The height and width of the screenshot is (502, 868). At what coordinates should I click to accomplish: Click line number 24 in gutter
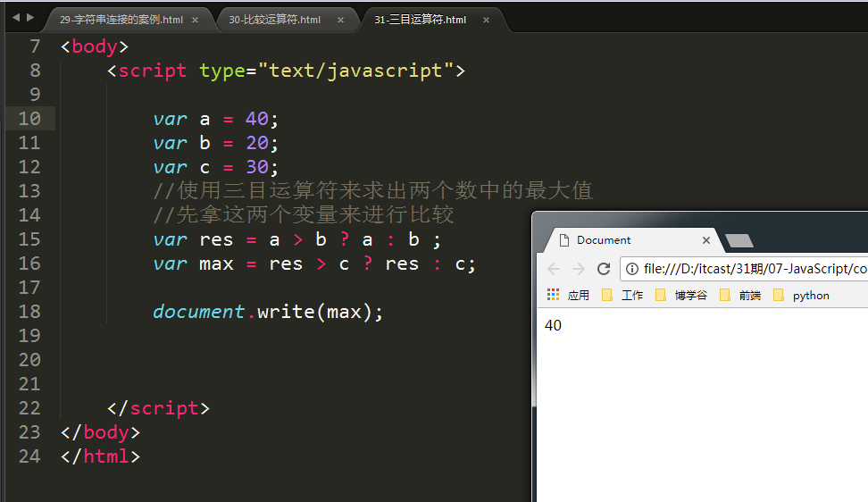pyautogui.click(x=29, y=456)
